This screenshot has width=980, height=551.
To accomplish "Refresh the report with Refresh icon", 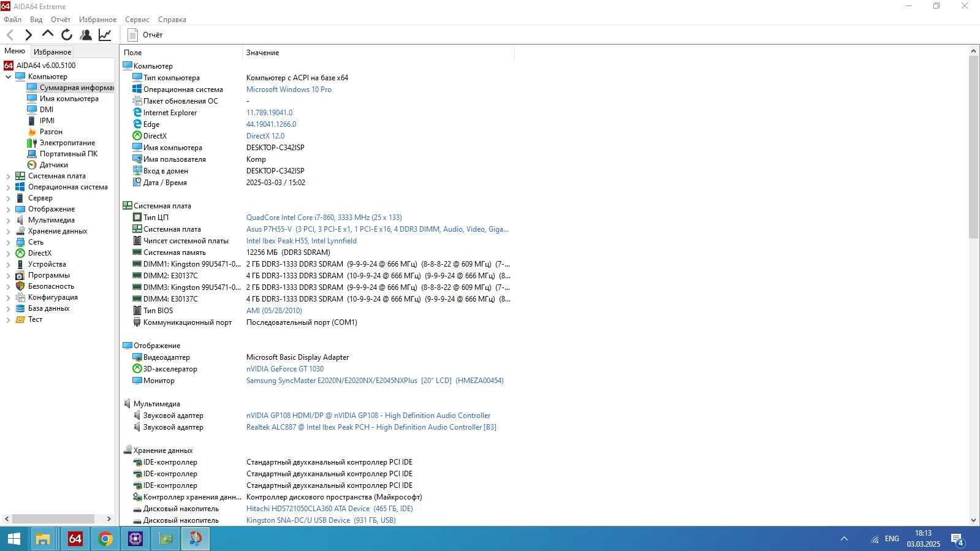I will tap(67, 35).
